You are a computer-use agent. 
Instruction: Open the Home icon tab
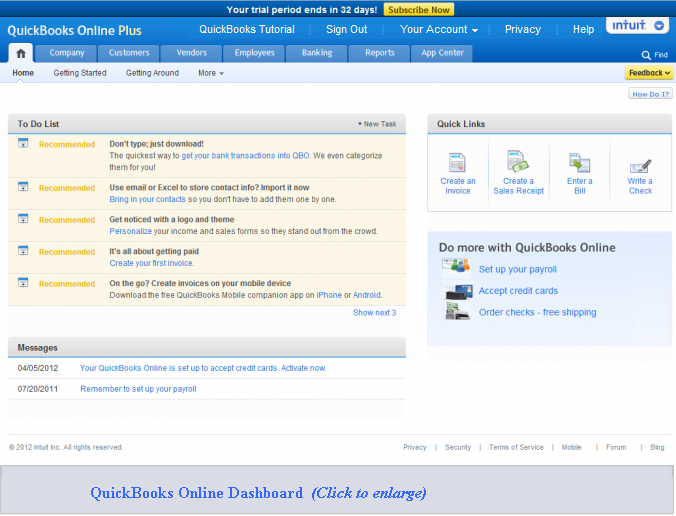(x=21, y=53)
